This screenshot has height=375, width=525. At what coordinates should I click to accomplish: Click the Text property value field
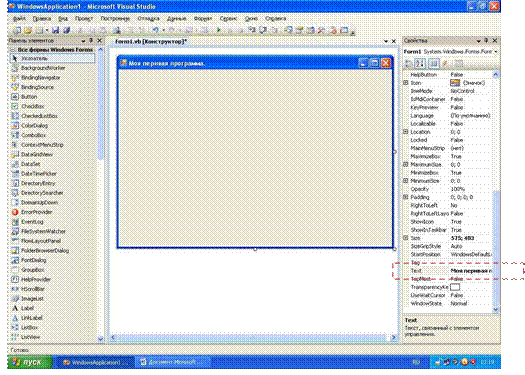[x=471, y=271]
